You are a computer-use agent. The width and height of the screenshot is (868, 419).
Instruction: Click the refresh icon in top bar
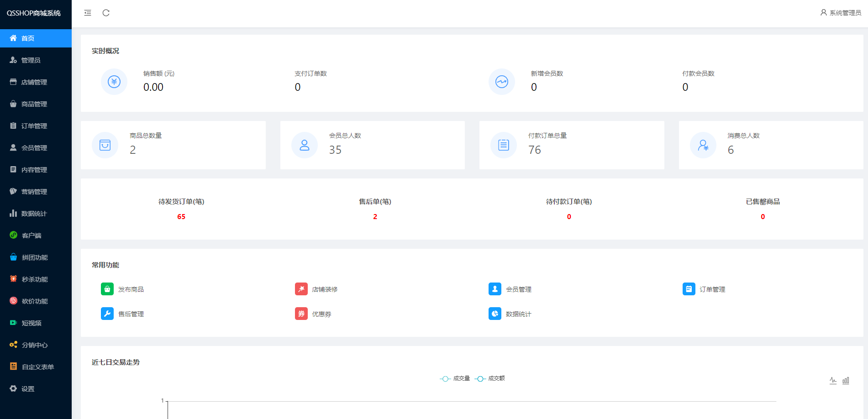click(x=106, y=13)
